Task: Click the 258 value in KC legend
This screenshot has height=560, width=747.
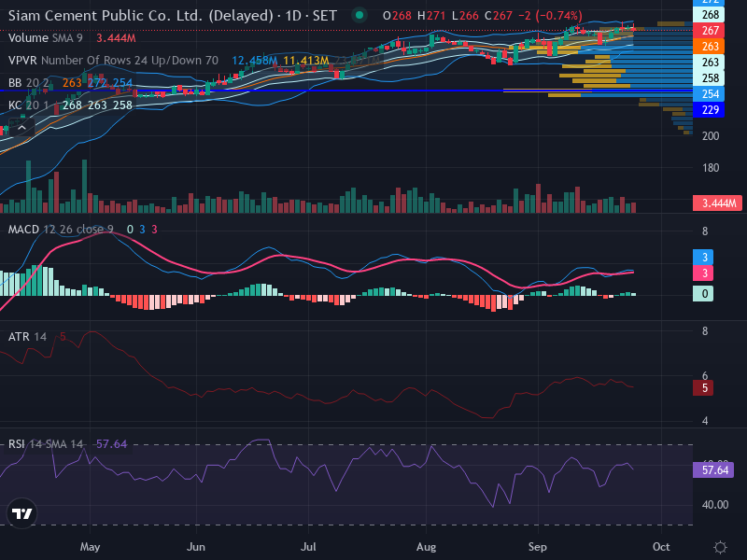Action: pyautogui.click(x=122, y=105)
